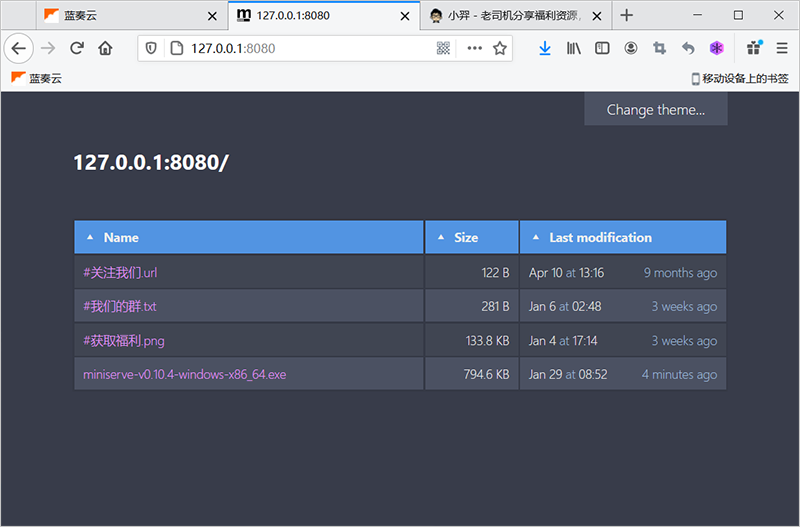800x527 pixels.
Task: Open the #关注我们.url file
Action: pos(120,272)
